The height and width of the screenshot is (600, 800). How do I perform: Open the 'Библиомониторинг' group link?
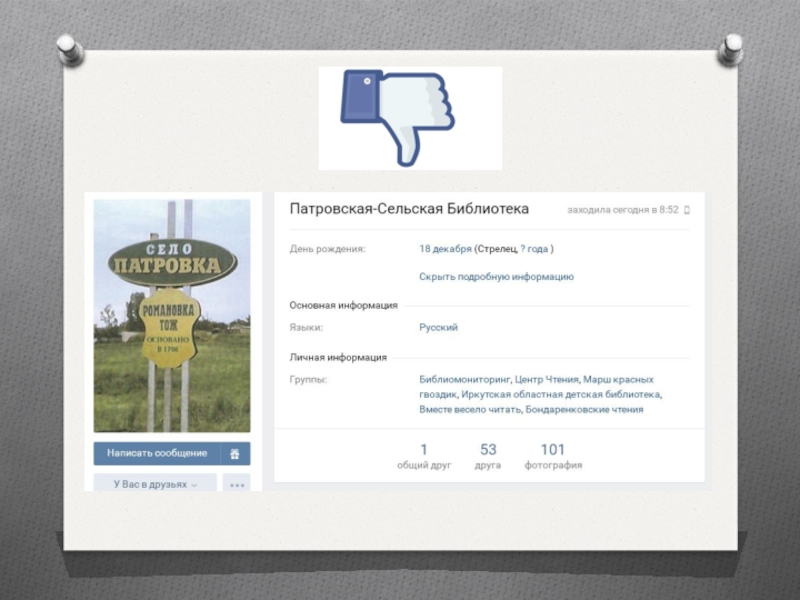pyautogui.click(x=464, y=380)
